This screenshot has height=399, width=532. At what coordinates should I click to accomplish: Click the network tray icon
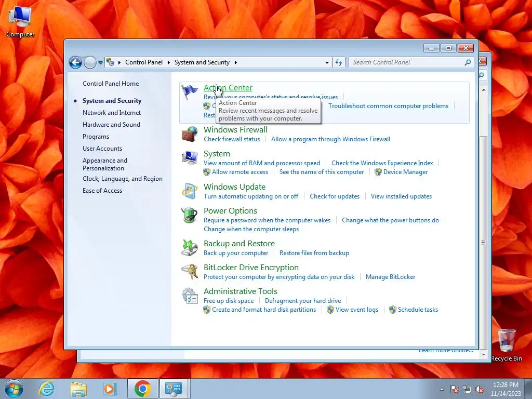pyautogui.click(x=467, y=389)
